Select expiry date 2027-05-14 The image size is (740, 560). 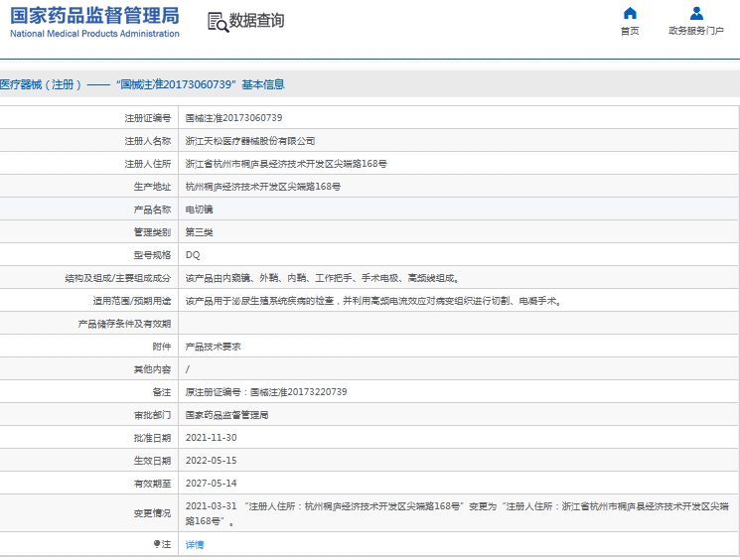211,484
